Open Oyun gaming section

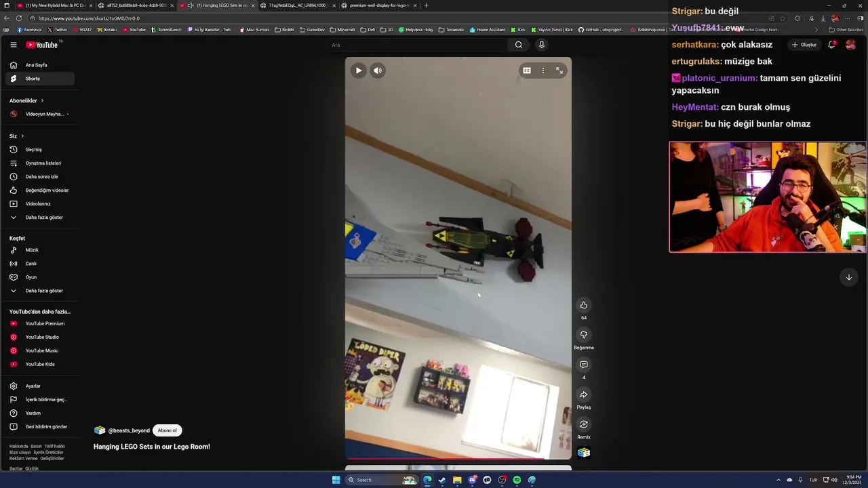(x=40, y=277)
